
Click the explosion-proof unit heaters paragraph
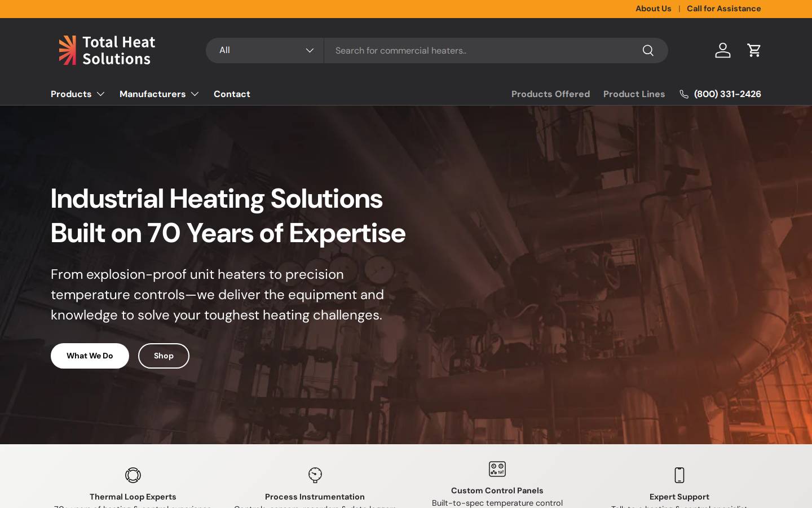218,295
